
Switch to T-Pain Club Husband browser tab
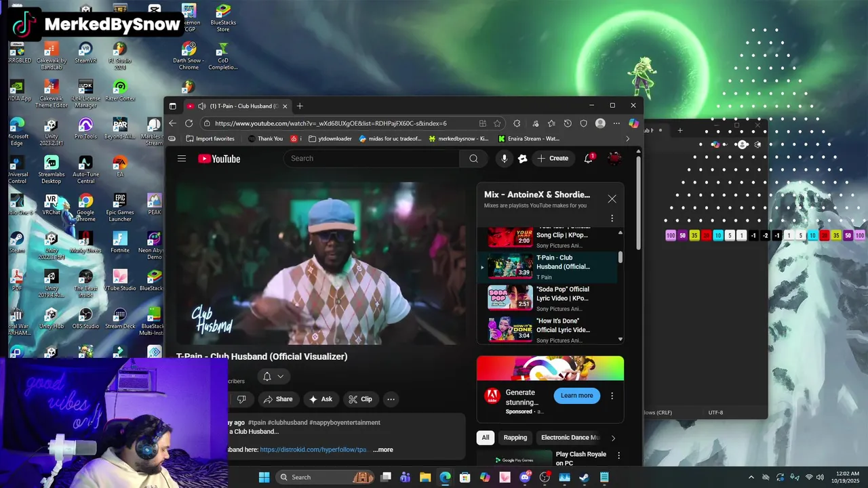(237, 106)
